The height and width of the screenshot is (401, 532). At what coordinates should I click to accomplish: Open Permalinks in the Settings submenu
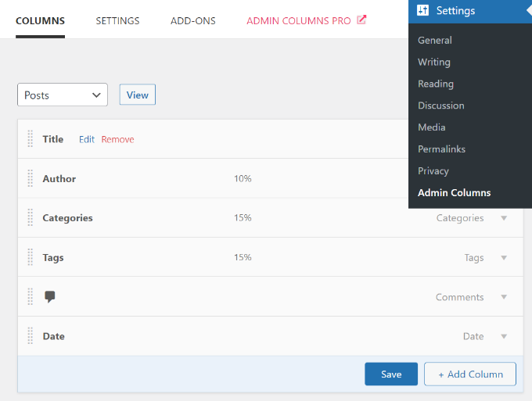(441, 149)
